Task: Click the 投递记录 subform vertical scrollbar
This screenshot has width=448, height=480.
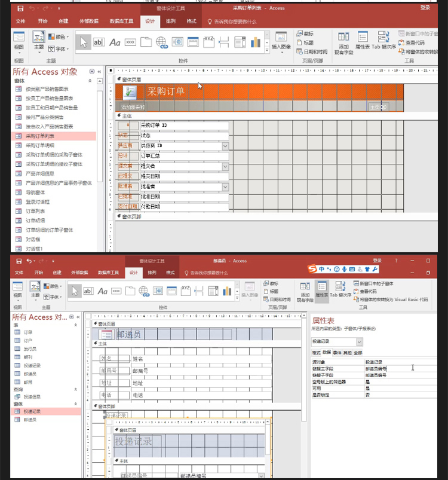Action: point(267,439)
